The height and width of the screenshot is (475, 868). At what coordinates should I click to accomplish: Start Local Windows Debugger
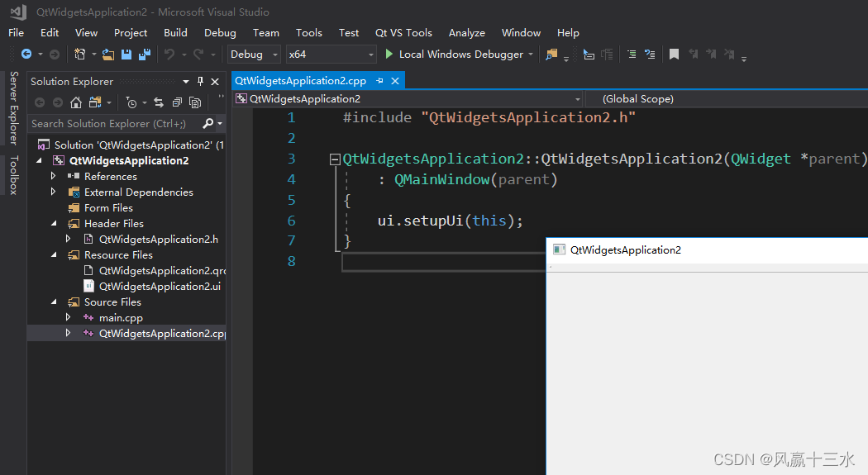pos(454,55)
